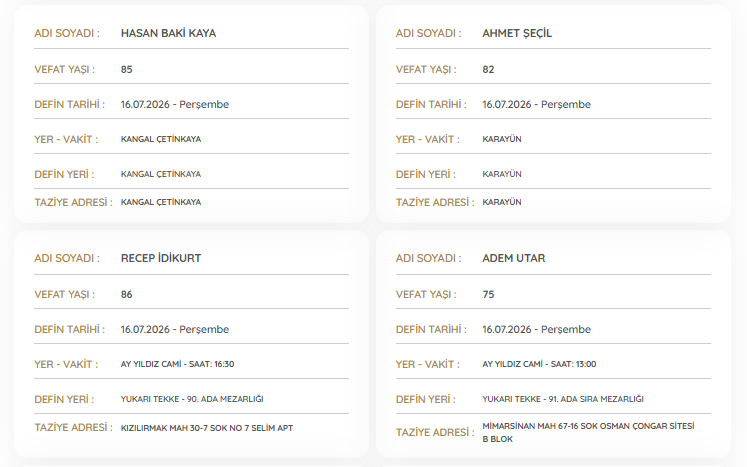Click YUKARI TEKKE - 90. ADA MEZARLIĞI
Screen dimensions: 747x467
(x=192, y=399)
